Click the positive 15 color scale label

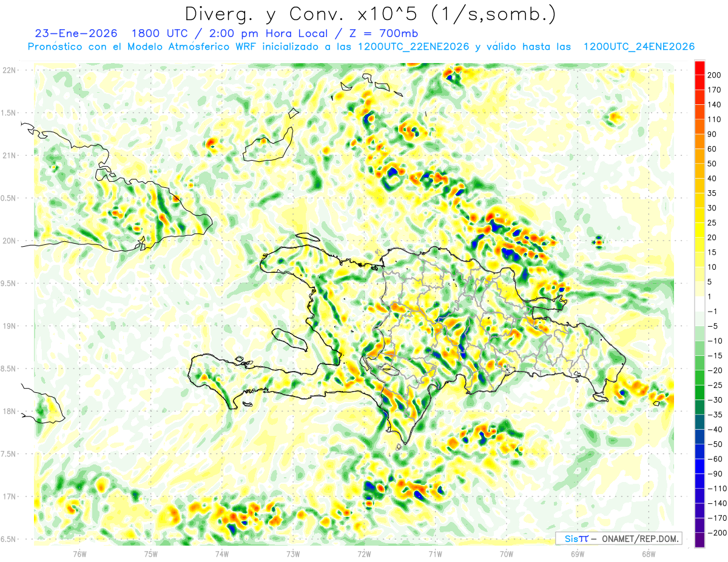(713, 252)
